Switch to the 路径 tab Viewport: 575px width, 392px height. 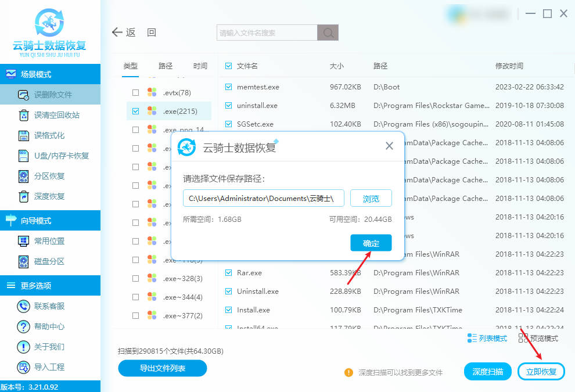(166, 66)
